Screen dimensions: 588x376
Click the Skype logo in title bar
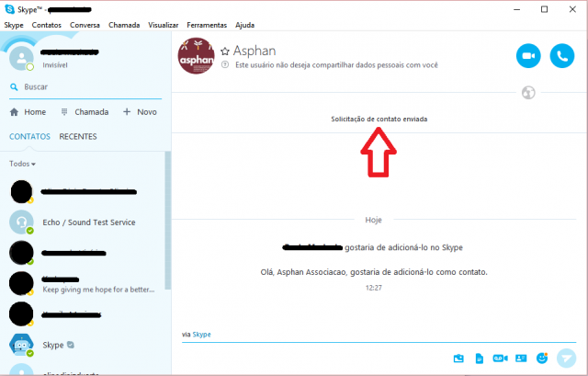point(10,9)
